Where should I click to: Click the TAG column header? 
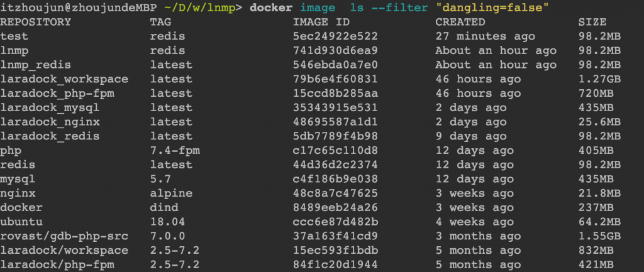pyautogui.click(x=160, y=22)
